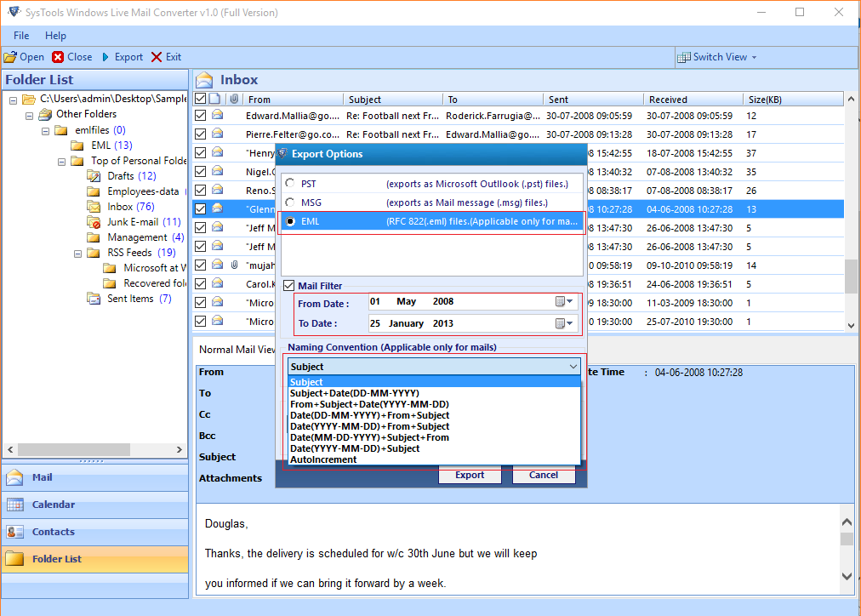Open the Switch View dropdown arrow
The image size is (861, 616).
pyautogui.click(x=754, y=58)
